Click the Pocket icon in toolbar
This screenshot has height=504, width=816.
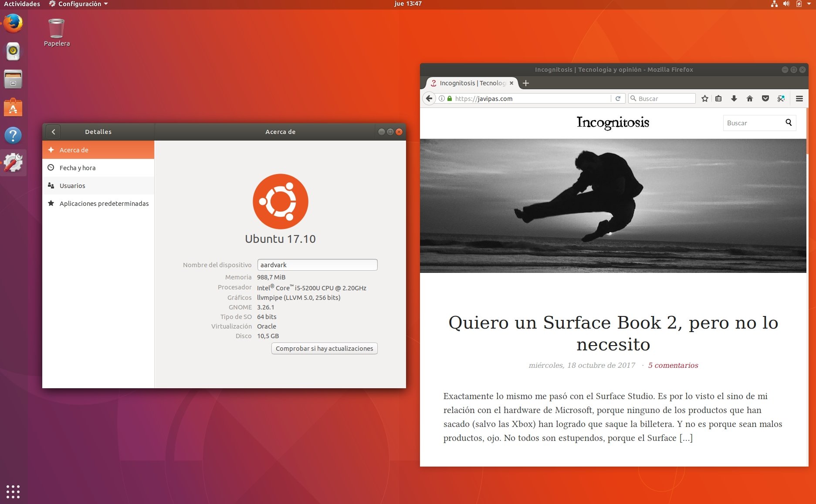765,99
